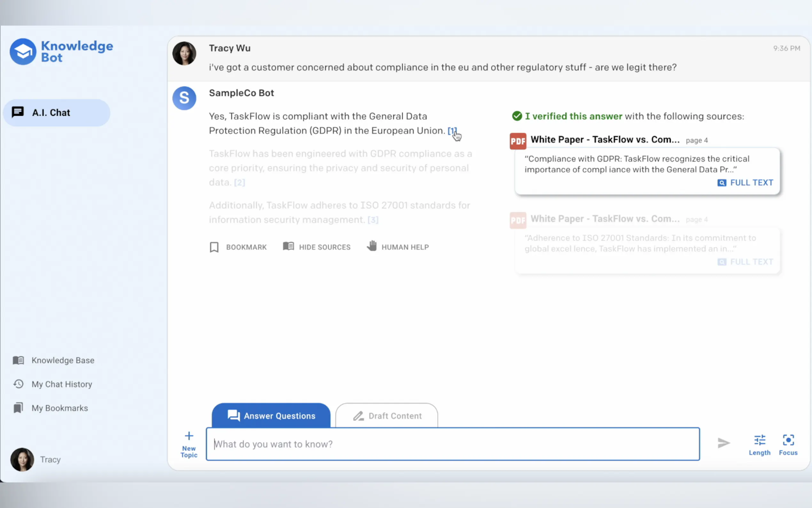812x508 pixels.
Task: Open first white paper PDF icon
Action: (518, 141)
